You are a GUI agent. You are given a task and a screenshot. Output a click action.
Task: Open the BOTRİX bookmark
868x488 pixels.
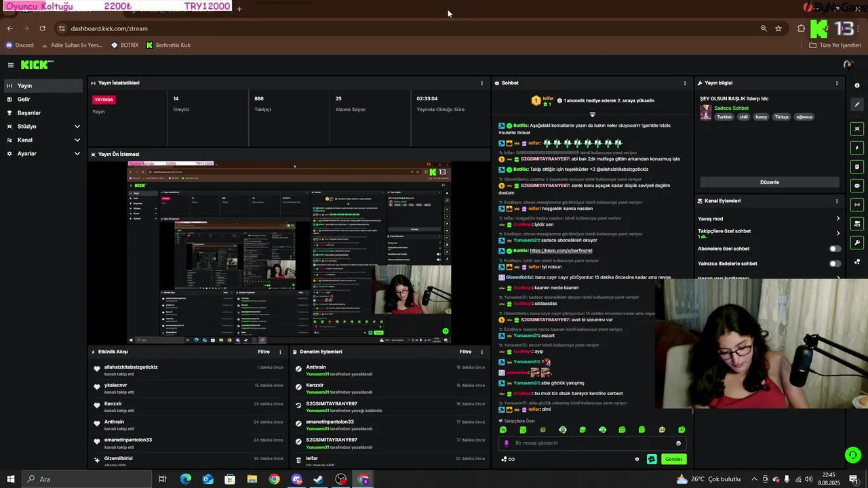[125, 45]
